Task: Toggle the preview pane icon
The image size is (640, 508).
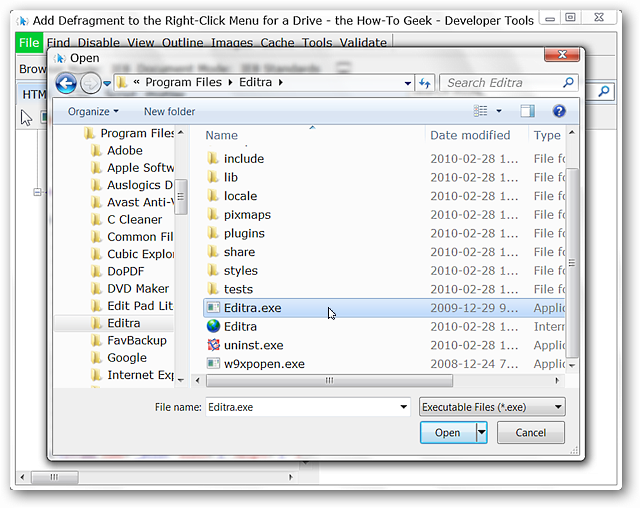Action: [x=527, y=111]
